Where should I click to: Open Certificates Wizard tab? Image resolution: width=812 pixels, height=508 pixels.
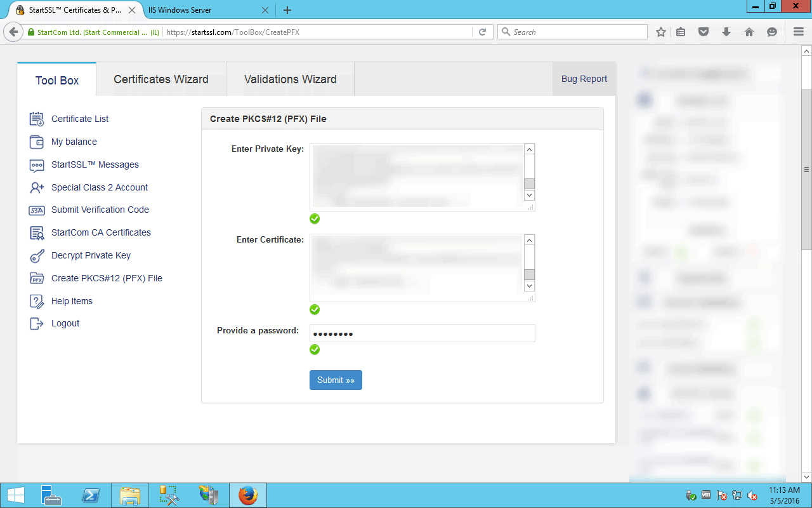coord(161,79)
